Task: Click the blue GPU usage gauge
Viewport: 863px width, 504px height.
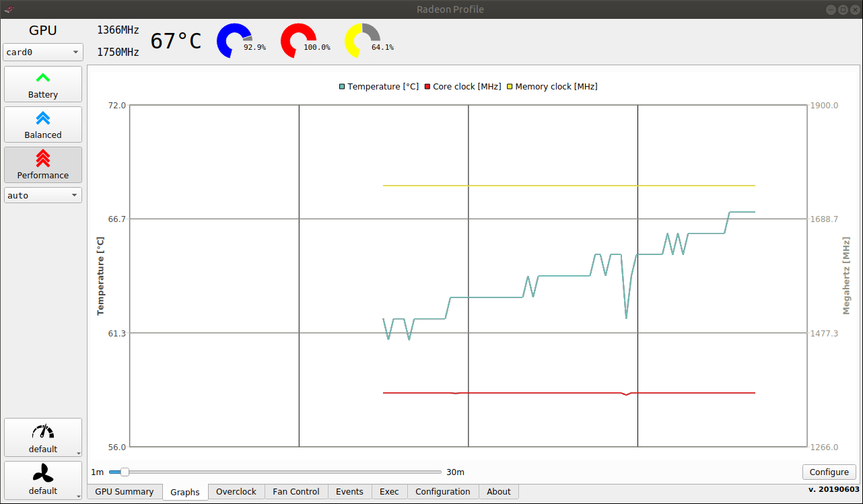Action: pyautogui.click(x=234, y=41)
